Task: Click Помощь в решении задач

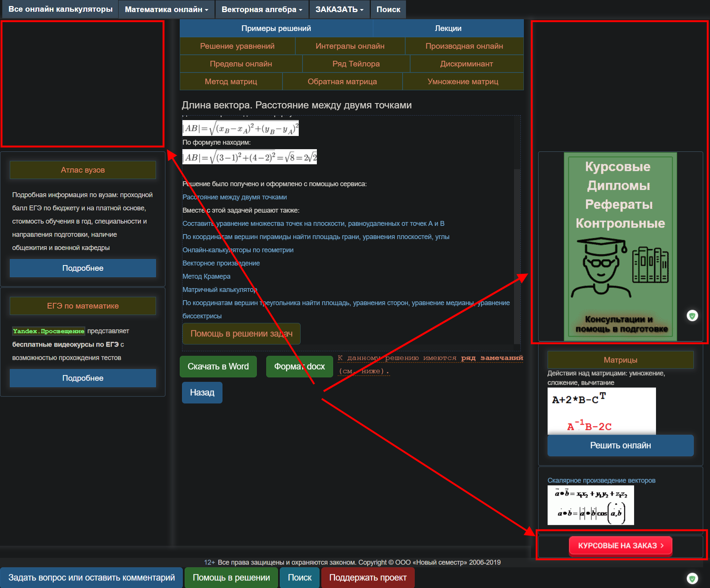Action: point(241,333)
